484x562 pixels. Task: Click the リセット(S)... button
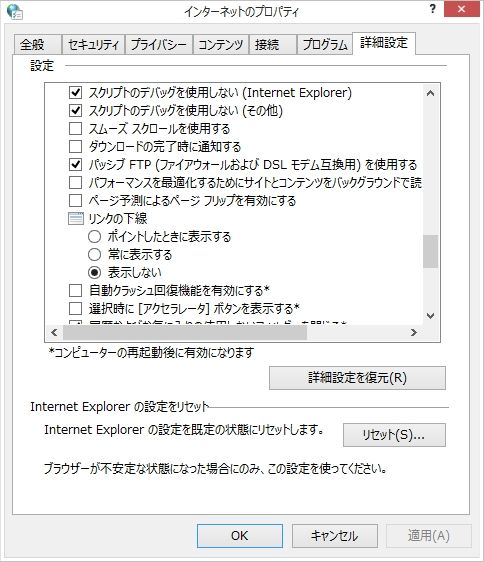click(x=394, y=435)
